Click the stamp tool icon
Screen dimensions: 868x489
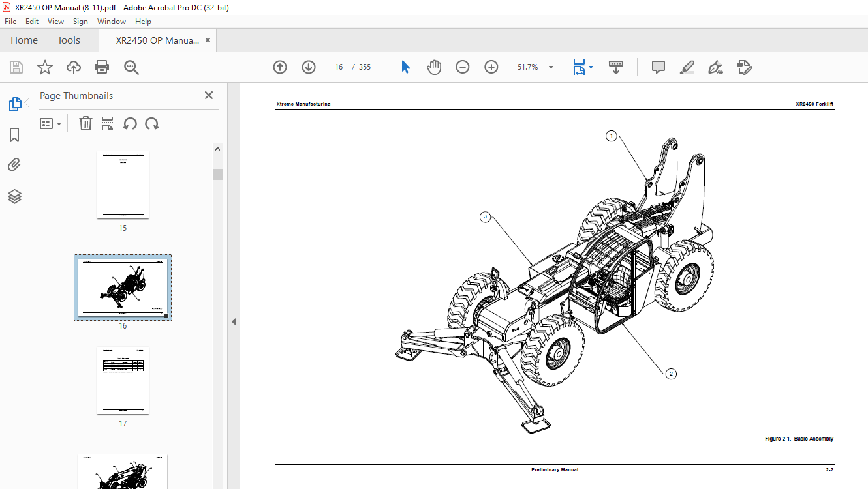744,67
